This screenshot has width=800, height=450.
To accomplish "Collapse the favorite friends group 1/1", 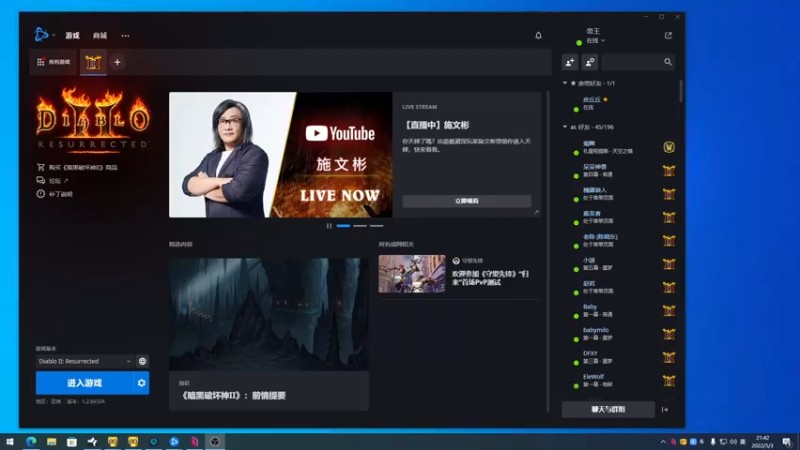I will click(x=565, y=83).
